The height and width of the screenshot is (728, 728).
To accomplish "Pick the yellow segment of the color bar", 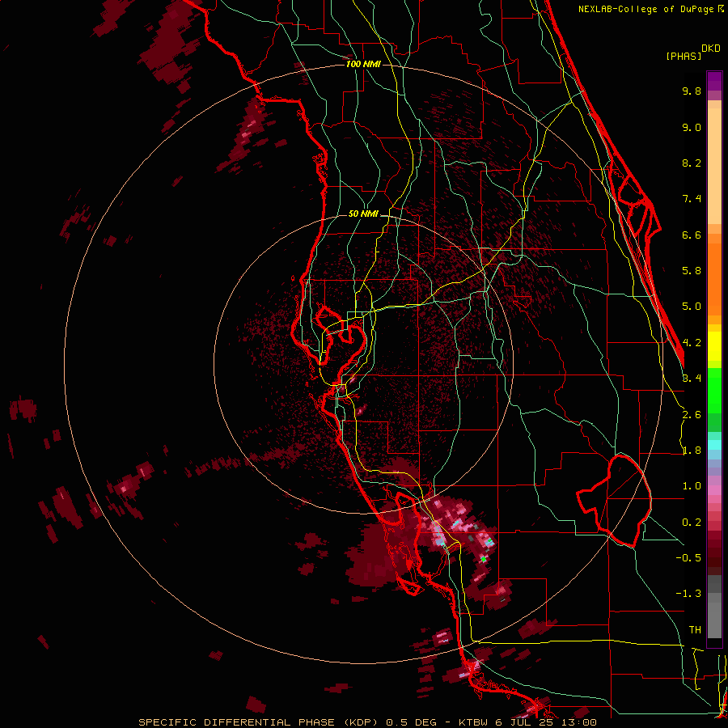I will pyautogui.click(x=714, y=346).
